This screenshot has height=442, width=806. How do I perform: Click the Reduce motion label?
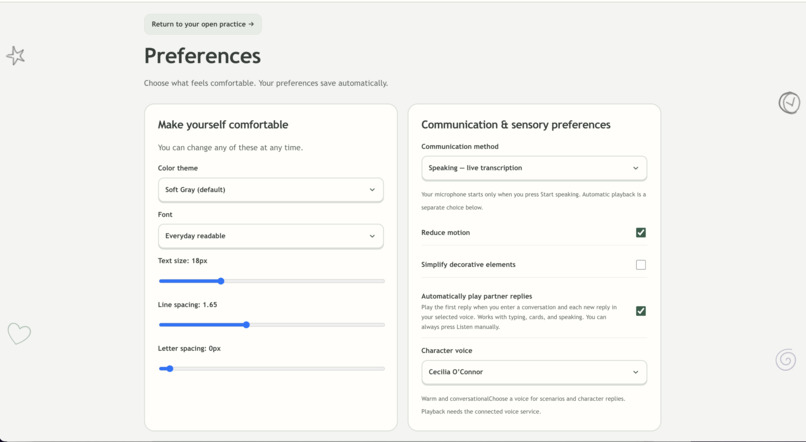coord(446,233)
